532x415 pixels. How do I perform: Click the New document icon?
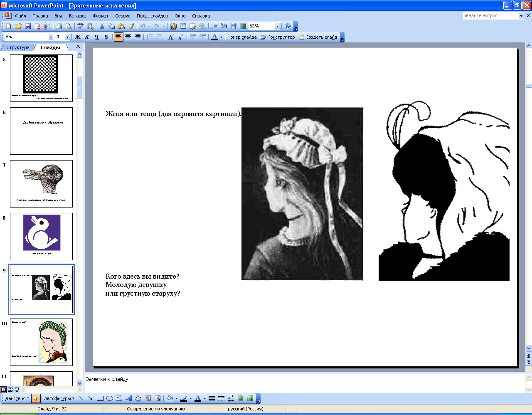click(9, 26)
